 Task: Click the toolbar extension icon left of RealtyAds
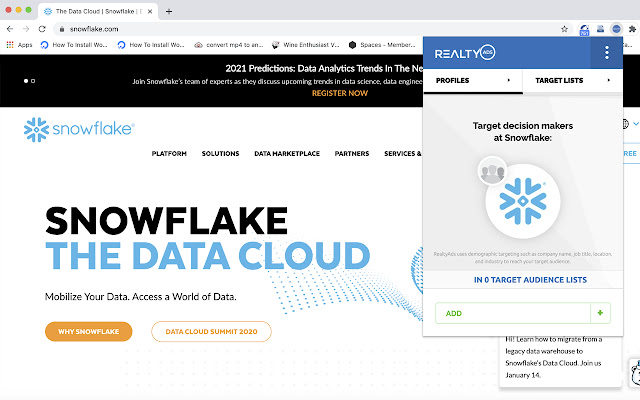[600, 29]
